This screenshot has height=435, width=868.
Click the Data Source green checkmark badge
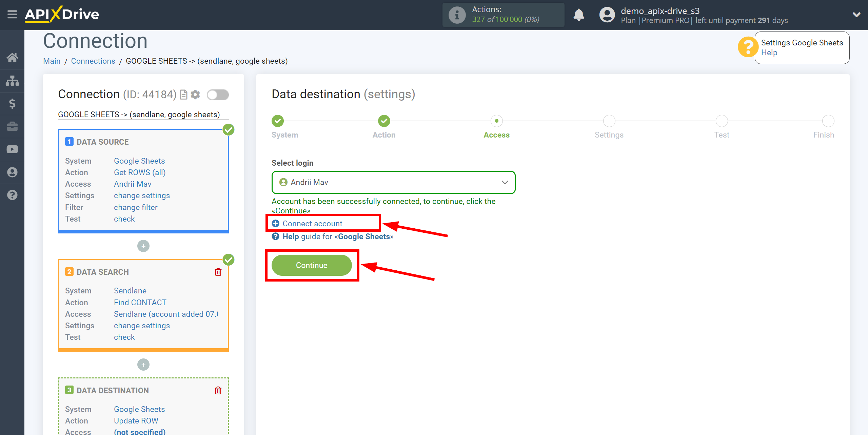229,130
